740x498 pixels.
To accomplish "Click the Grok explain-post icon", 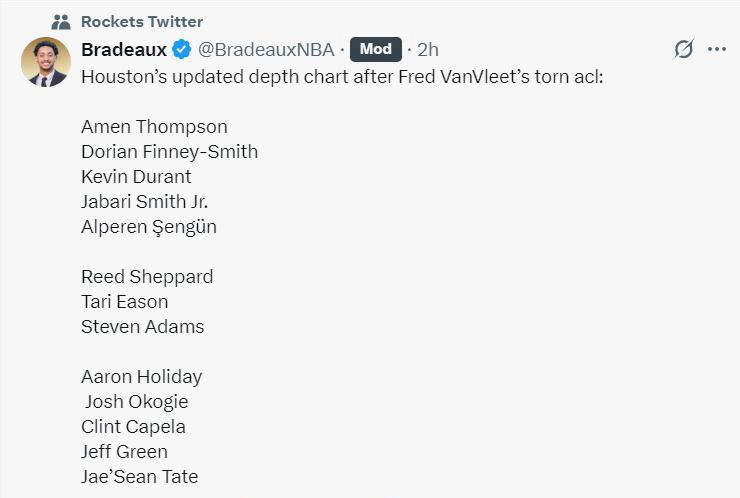I will (x=684, y=49).
